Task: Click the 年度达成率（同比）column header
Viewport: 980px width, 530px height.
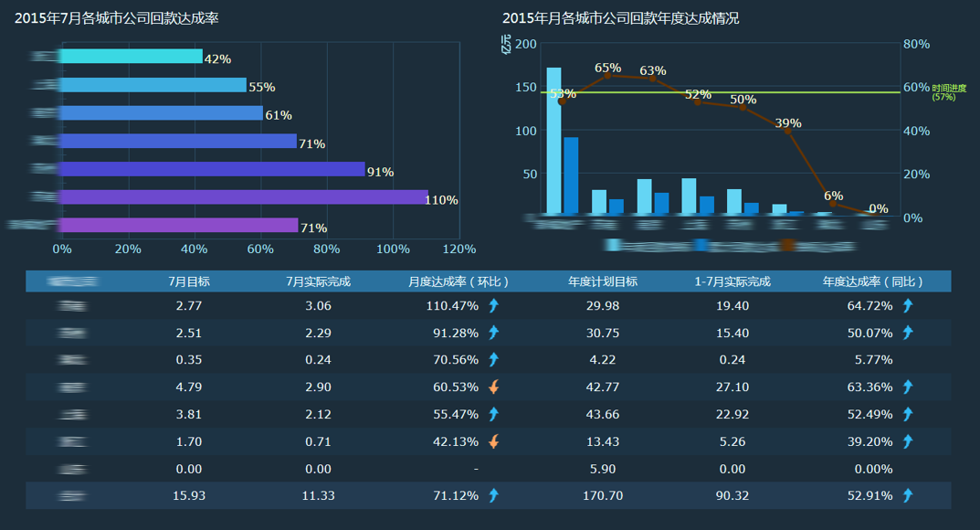Action: click(x=872, y=281)
